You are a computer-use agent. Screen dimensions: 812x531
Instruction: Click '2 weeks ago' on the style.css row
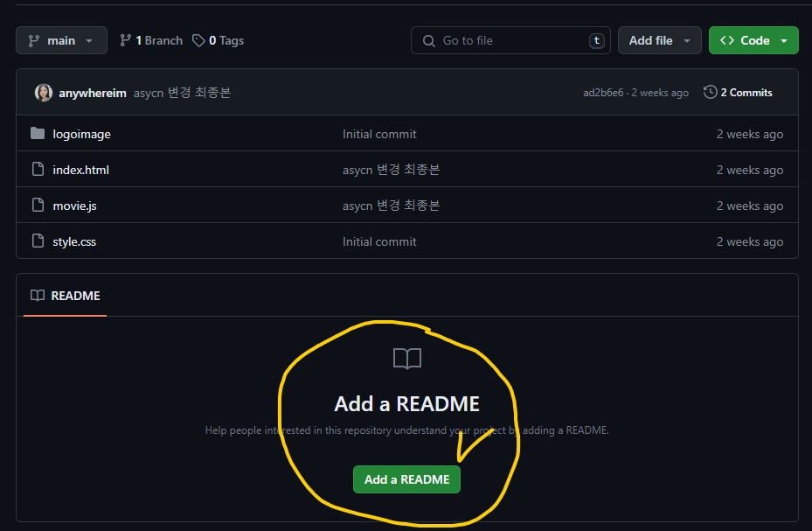tap(750, 242)
